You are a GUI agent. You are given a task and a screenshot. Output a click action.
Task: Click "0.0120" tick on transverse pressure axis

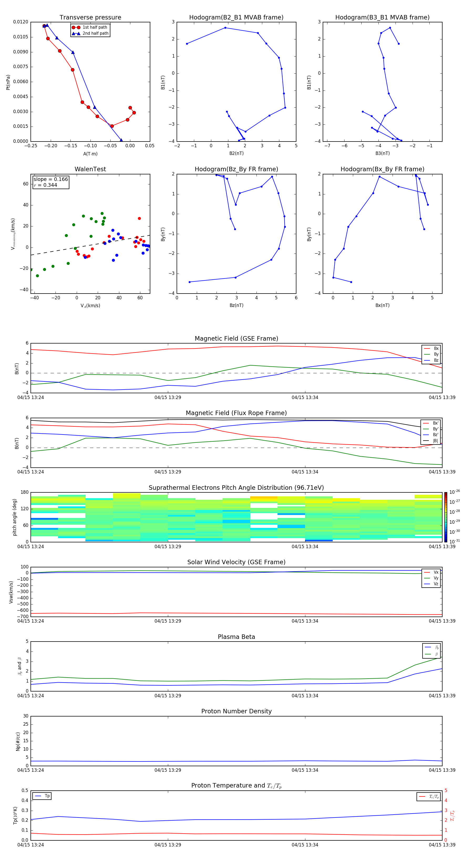[x=20, y=22]
